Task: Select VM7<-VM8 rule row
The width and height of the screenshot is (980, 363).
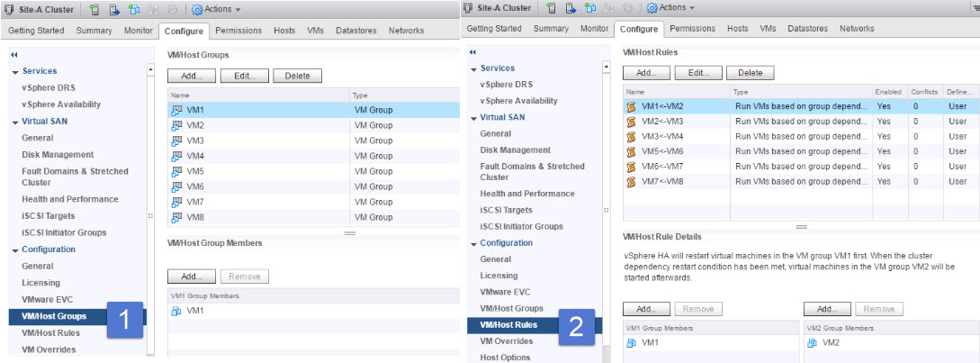Action: [x=801, y=182]
